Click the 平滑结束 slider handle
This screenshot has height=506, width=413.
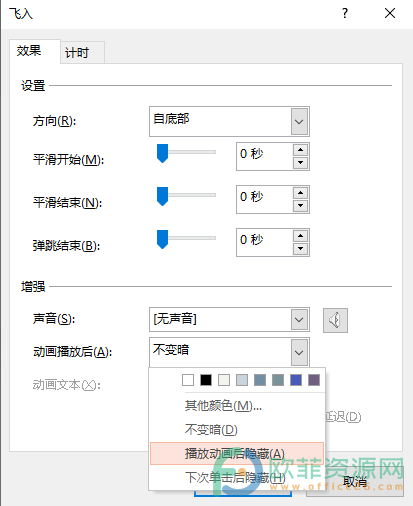(x=162, y=196)
